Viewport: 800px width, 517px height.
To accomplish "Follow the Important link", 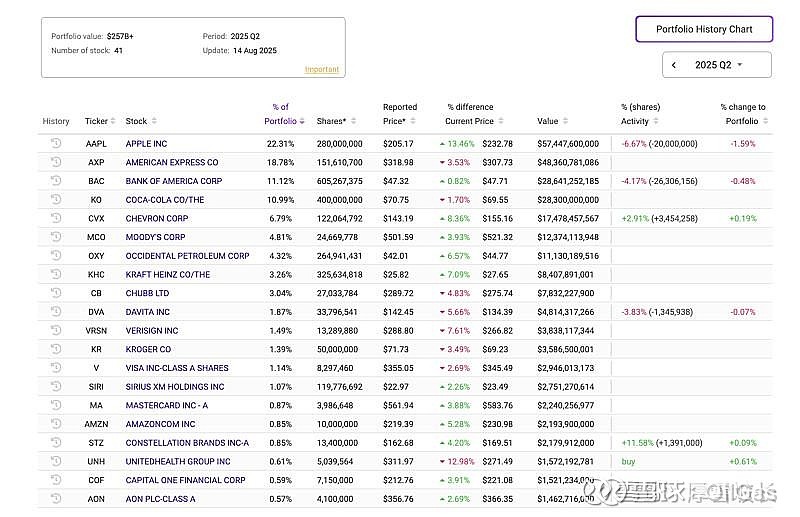I will coord(321,69).
